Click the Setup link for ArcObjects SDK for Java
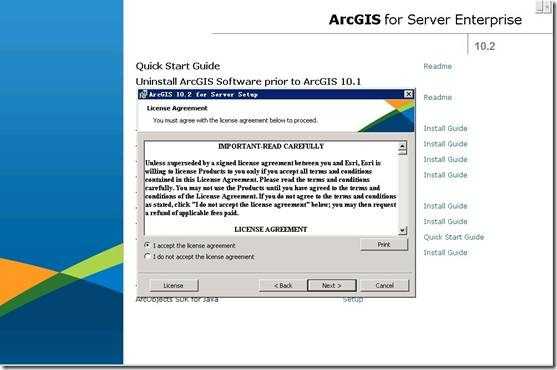 pos(353,299)
